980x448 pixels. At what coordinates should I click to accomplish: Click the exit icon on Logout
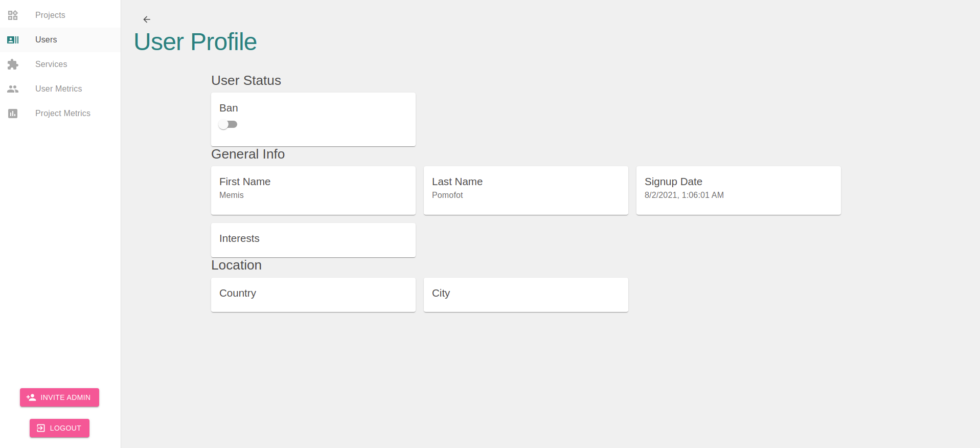41,428
